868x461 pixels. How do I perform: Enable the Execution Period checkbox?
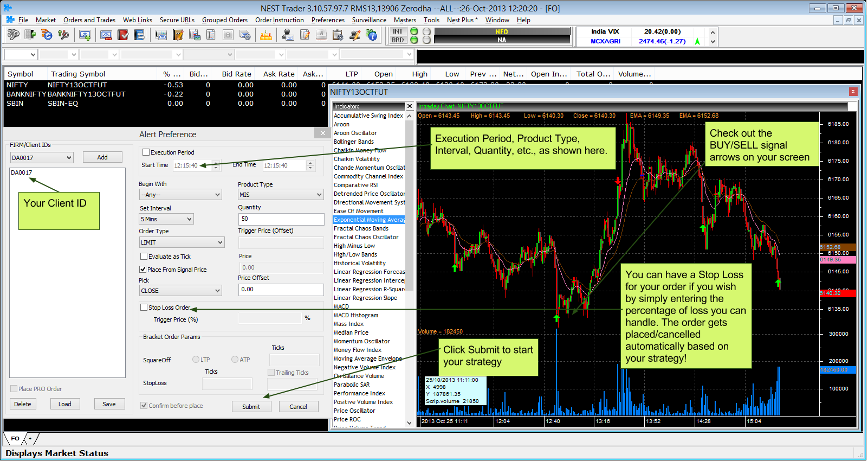(x=146, y=152)
